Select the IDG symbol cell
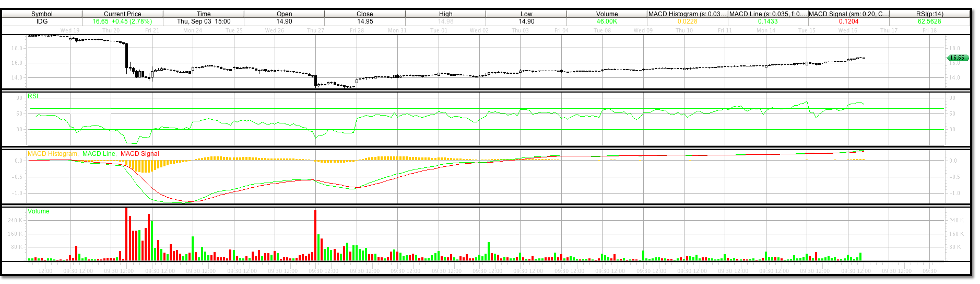 pyautogui.click(x=42, y=21)
